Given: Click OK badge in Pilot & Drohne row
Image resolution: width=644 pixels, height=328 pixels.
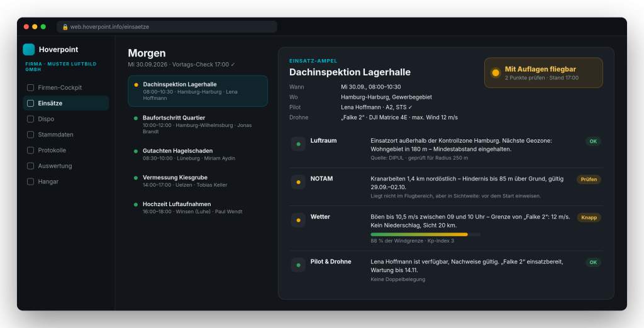Looking at the screenshot, I should (593, 262).
